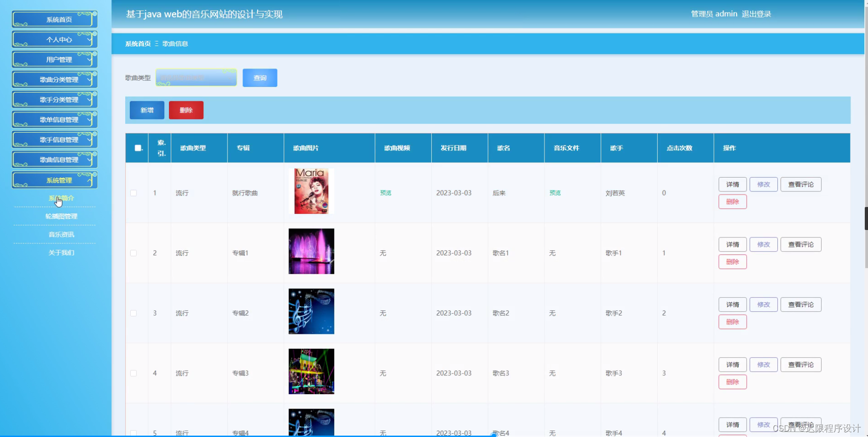Click the blue 新增 button
This screenshot has height=437, width=868.
click(147, 110)
